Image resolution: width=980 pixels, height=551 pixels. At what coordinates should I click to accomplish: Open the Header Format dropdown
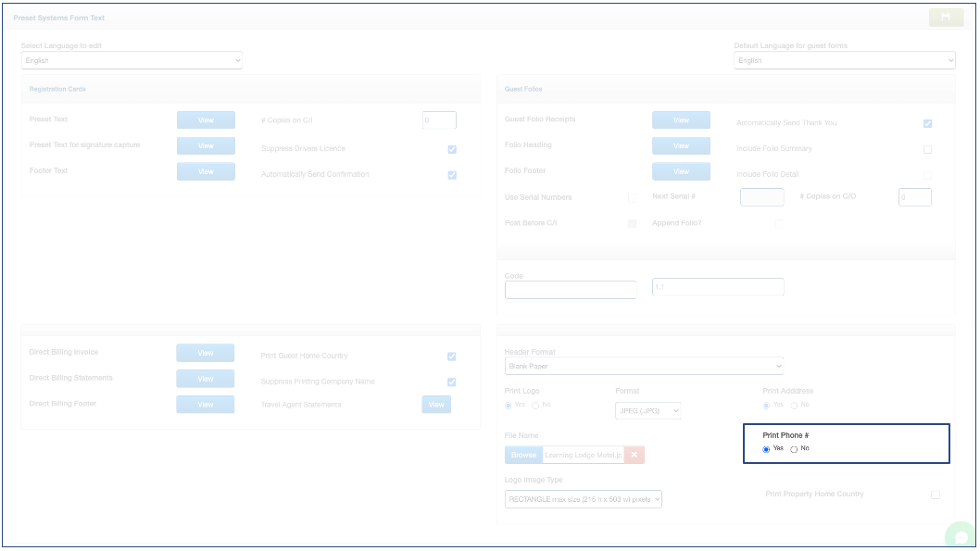tap(644, 366)
